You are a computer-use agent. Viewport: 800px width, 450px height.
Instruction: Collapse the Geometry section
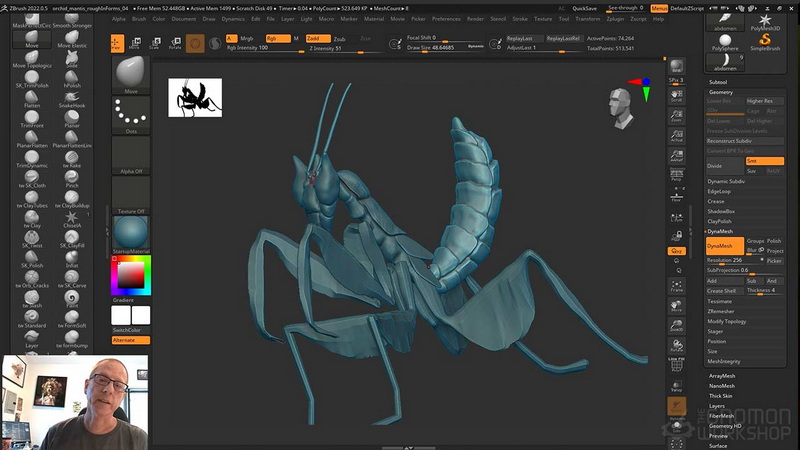(x=721, y=92)
